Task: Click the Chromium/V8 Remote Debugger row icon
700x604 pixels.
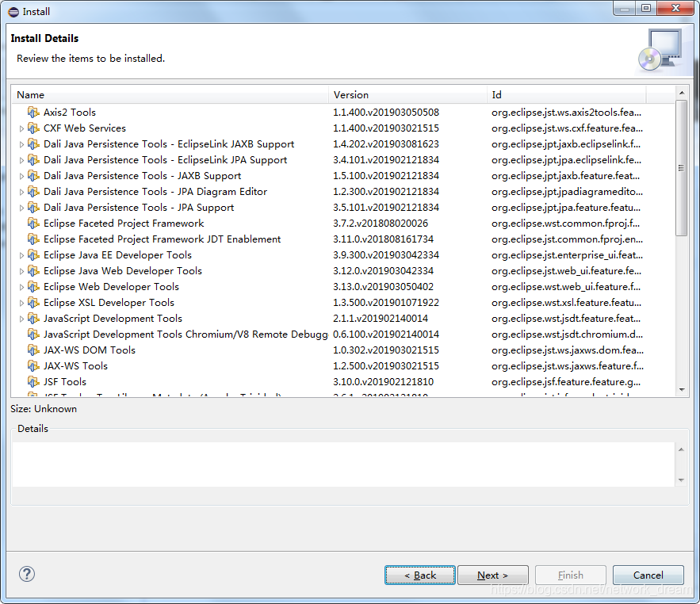Action: pos(33,334)
